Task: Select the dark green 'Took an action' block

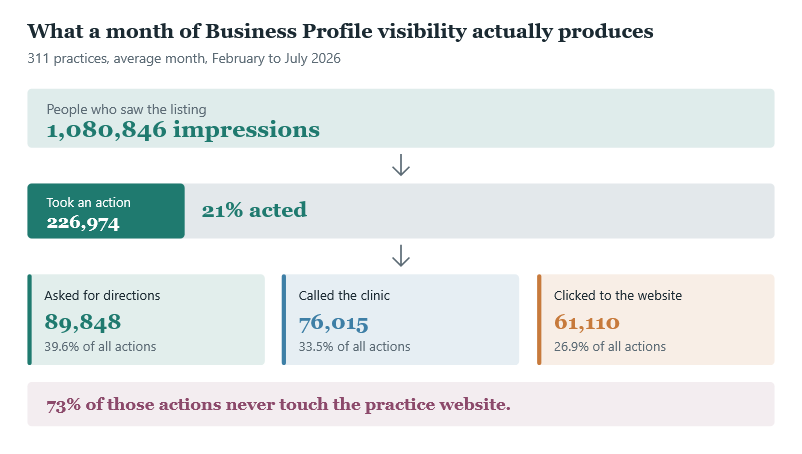Action: coord(106,211)
